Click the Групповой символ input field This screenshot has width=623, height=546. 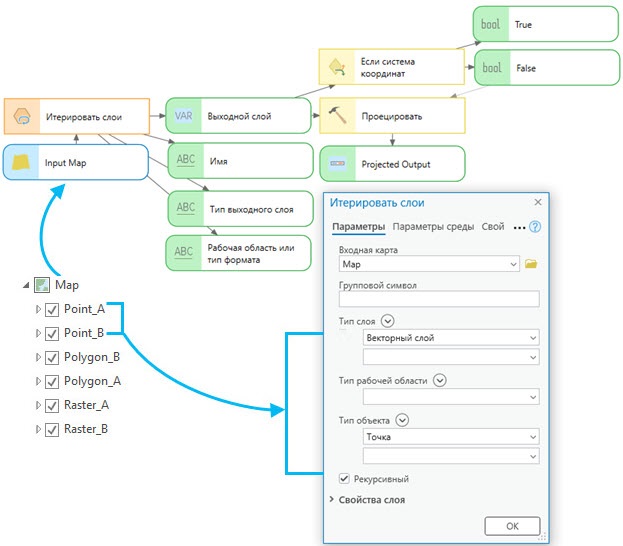tap(439, 299)
